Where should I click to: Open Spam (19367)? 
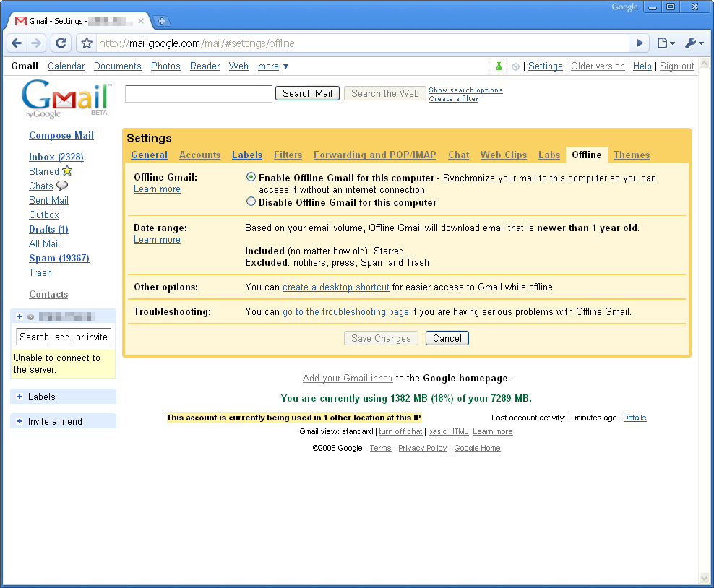coord(59,258)
